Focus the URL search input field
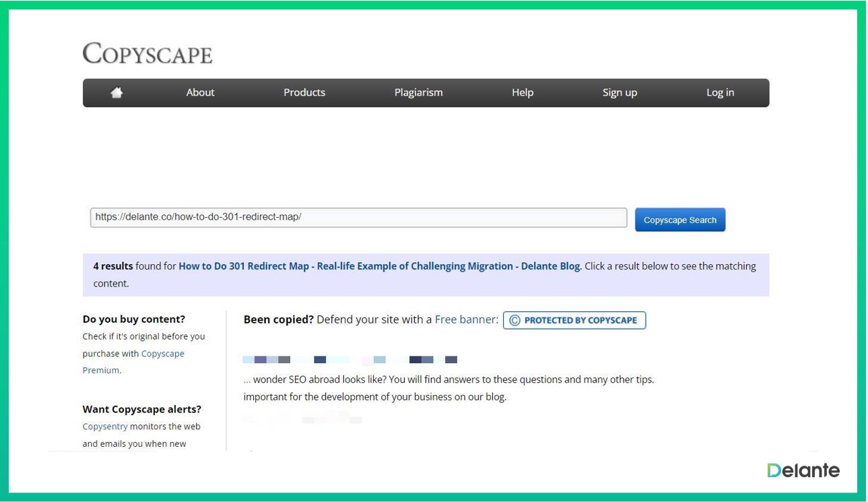Image resolution: width=868 pixels, height=502 pixels. coord(358,218)
